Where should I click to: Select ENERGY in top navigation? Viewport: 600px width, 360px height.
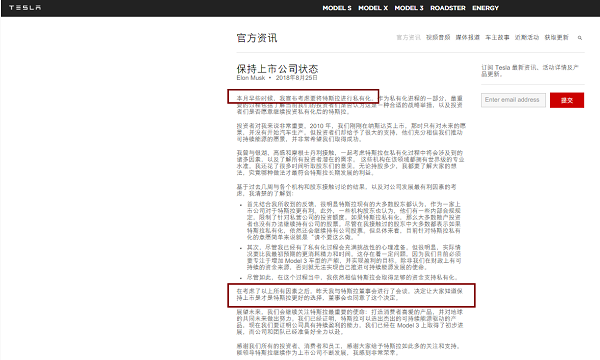point(485,8)
